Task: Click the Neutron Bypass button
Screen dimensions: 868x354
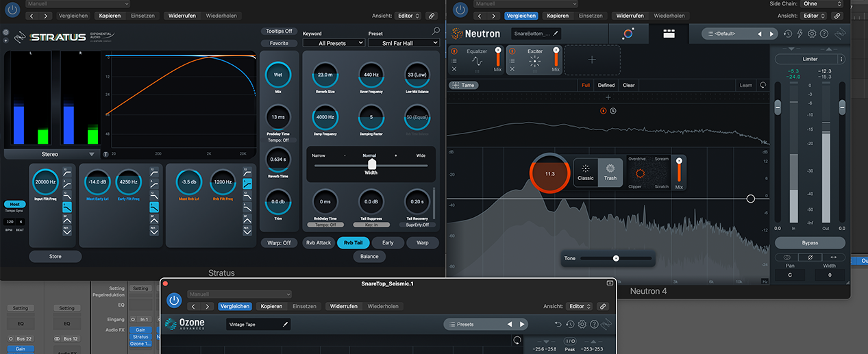Action: (x=810, y=242)
